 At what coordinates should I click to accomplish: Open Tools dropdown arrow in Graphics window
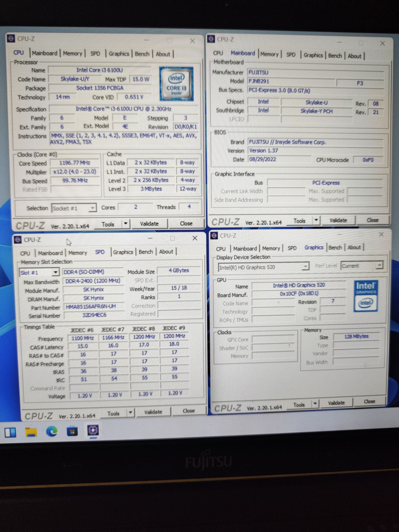(315, 404)
